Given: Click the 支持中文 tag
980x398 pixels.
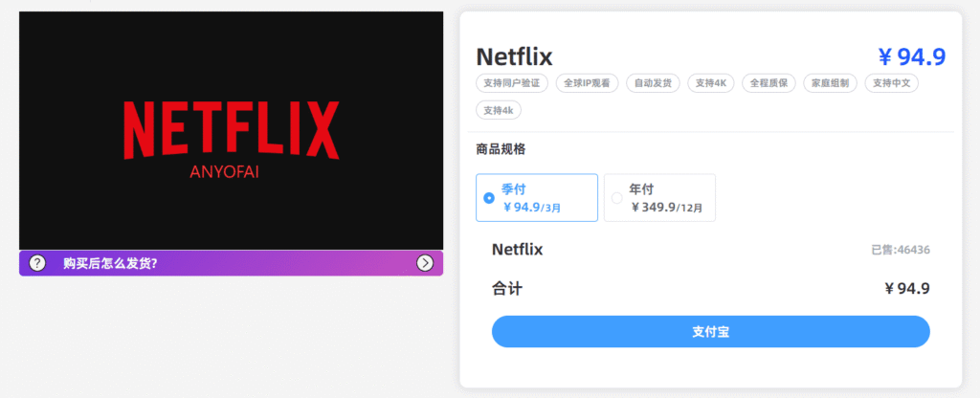Looking at the screenshot, I should pos(891,83).
